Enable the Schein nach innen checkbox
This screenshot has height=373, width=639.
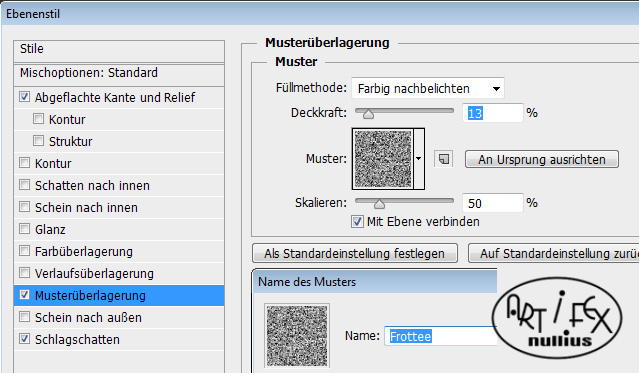(x=24, y=207)
